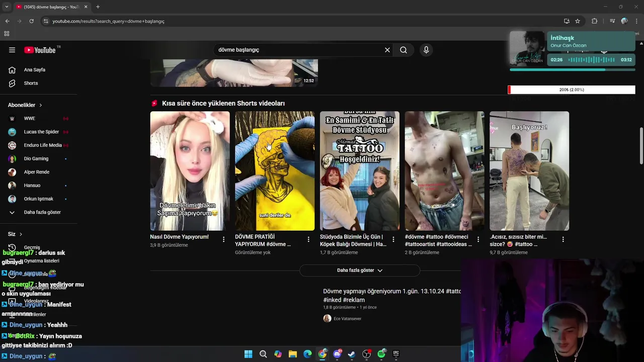Click the Ece Vatansever channel avatar
Image resolution: width=644 pixels, height=362 pixels.
tap(327, 318)
